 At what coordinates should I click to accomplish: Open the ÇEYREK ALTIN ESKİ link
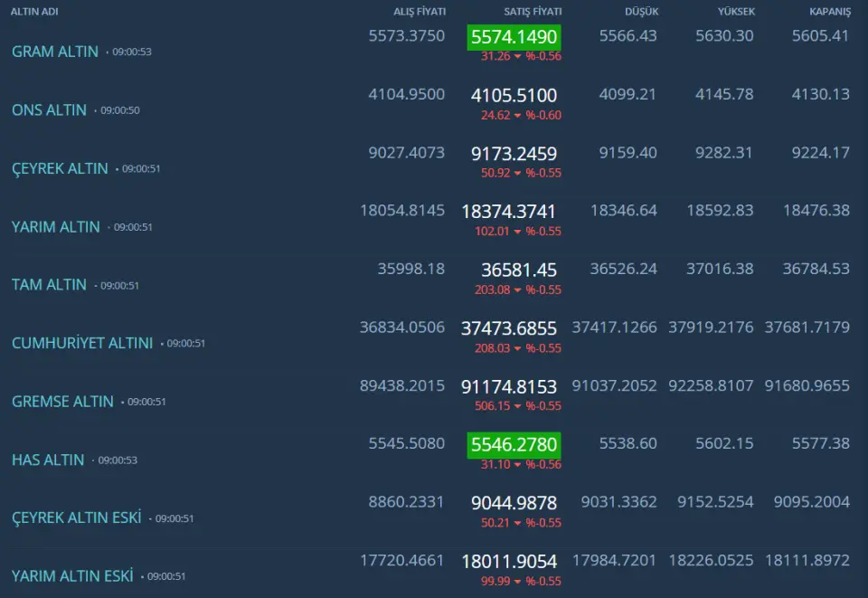tap(77, 518)
